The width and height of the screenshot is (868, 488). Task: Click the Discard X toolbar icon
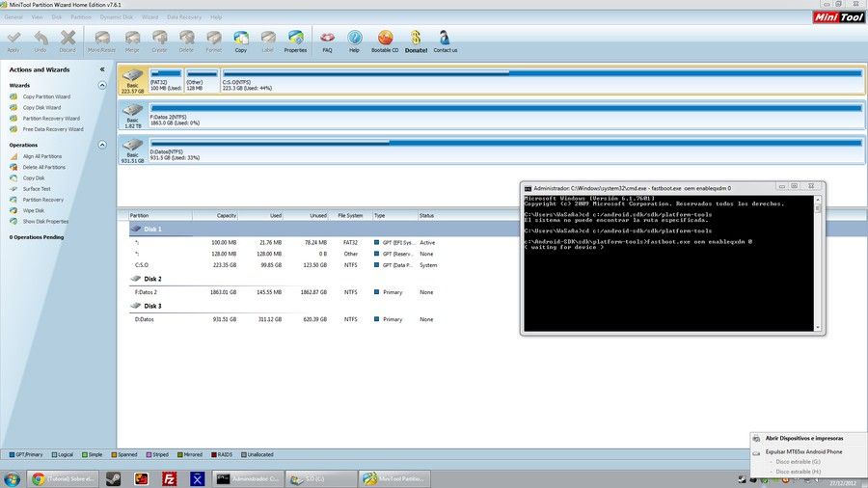click(68, 41)
